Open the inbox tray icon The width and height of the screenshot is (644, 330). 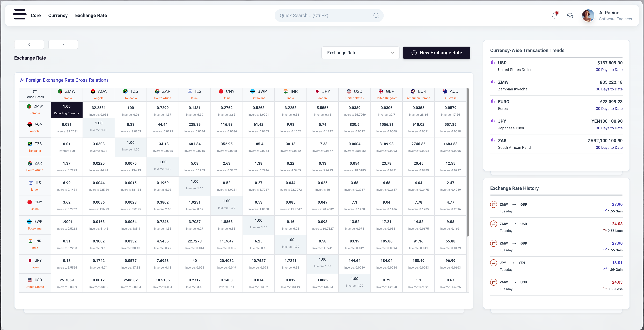[x=570, y=16]
